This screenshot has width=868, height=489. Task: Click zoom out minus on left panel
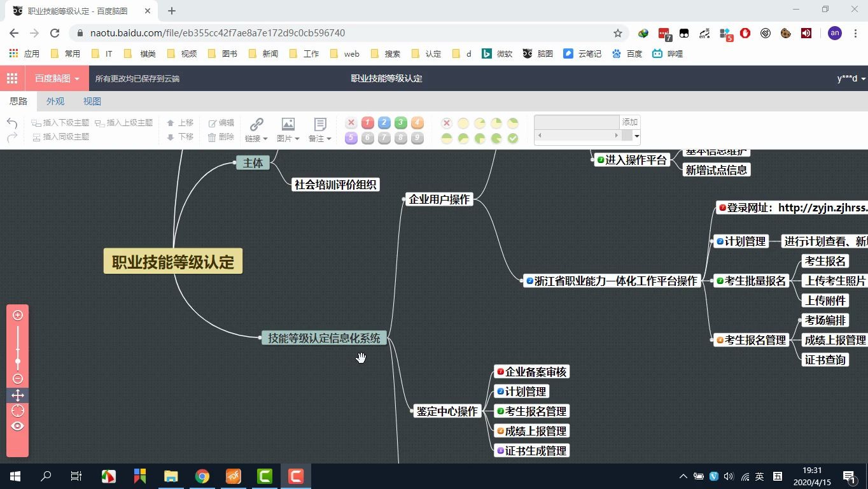[18, 379]
